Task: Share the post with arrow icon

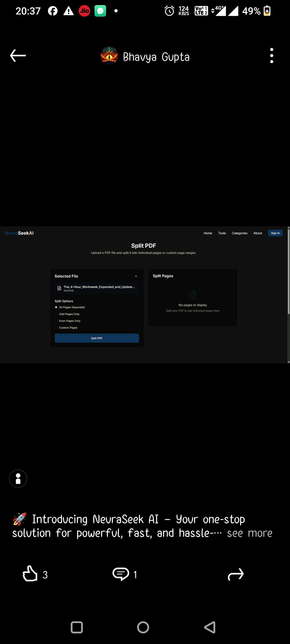Action: (x=235, y=575)
